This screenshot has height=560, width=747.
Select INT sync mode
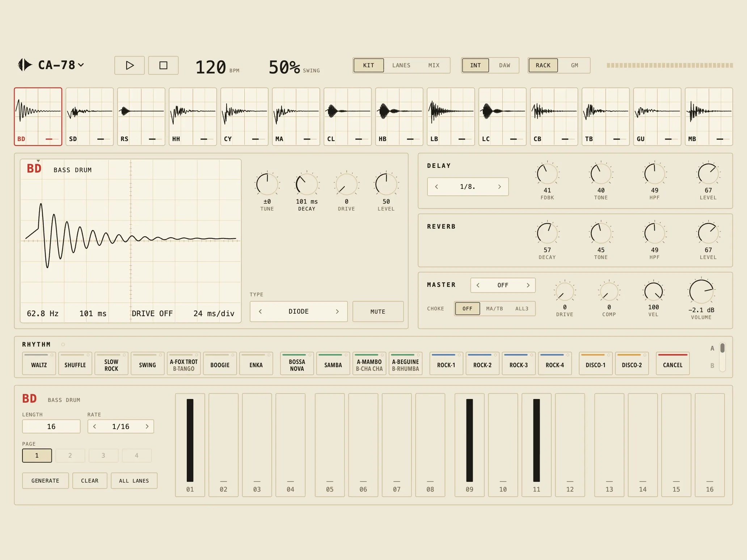tap(476, 65)
